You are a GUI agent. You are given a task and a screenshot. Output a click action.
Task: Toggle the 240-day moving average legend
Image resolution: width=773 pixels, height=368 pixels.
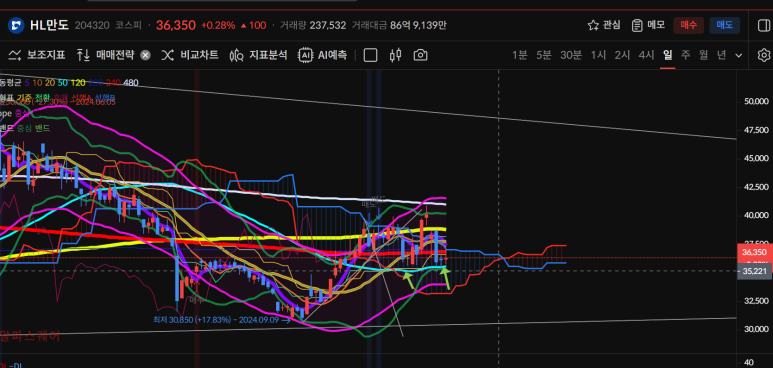[x=113, y=83]
